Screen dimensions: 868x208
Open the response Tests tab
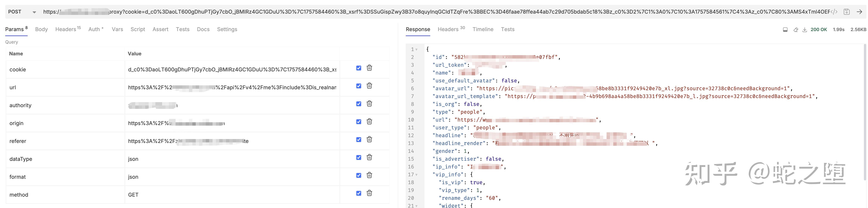click(507, 29)
